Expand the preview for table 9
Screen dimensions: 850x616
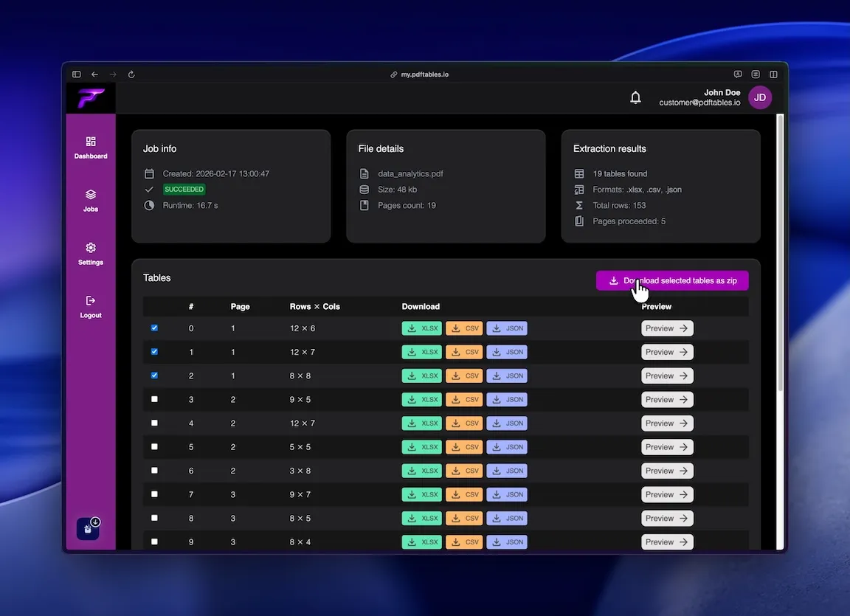click(667, 541)
